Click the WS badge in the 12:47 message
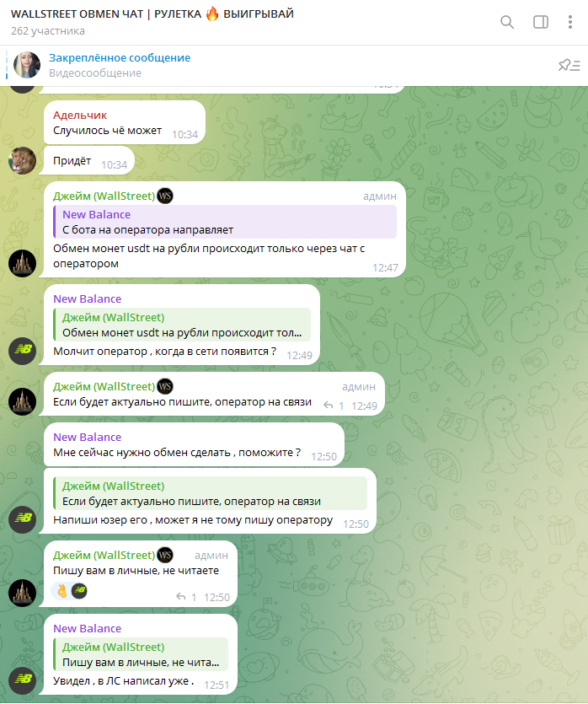 pyautogui.click(x=165, y=196)
